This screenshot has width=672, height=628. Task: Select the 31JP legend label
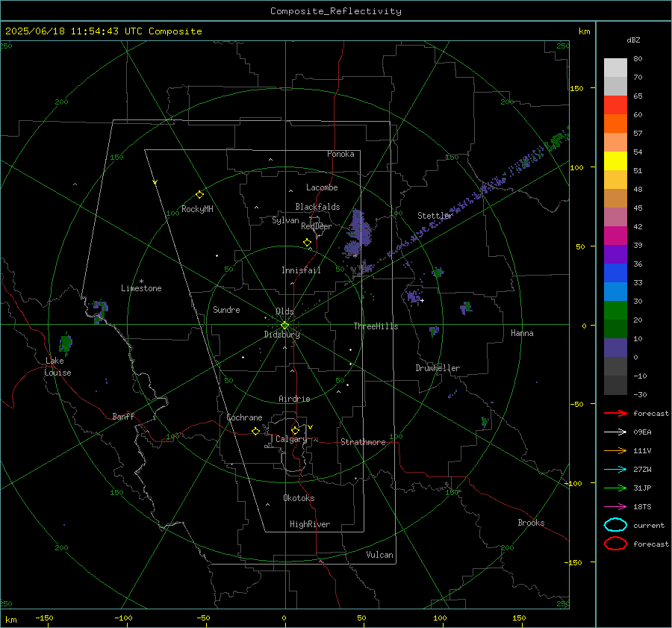coord(642,488)
